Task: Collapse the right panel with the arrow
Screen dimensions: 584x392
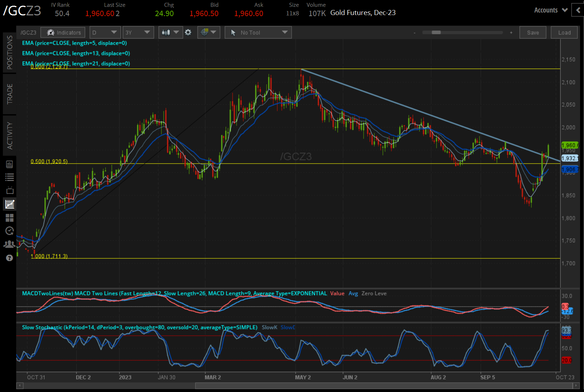Action: 578,10
